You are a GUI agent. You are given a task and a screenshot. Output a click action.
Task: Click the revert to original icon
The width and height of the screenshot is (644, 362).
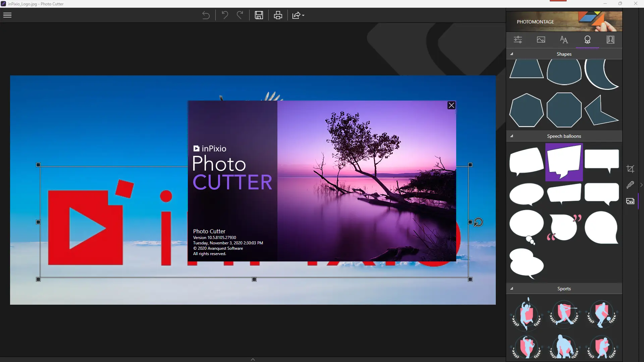[x=206, y=15]
